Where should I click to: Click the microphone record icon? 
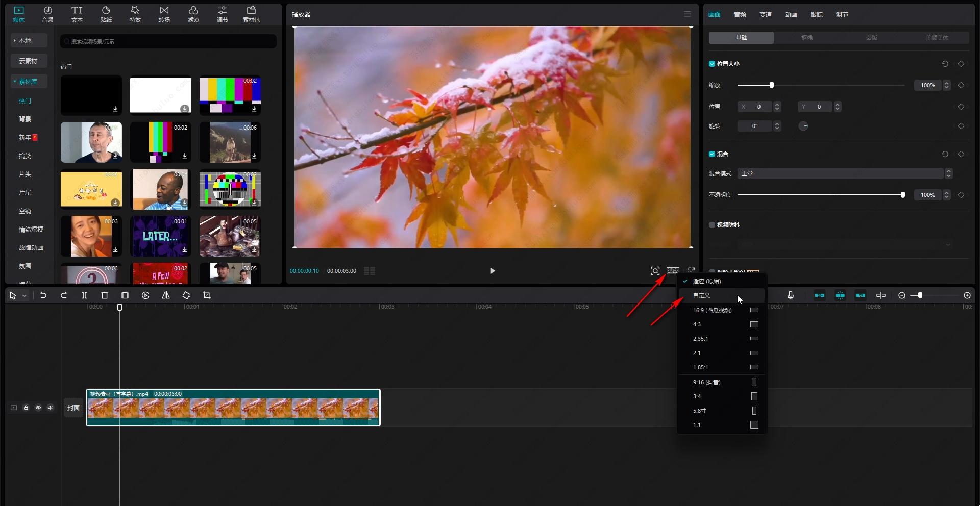click(791, 295)
